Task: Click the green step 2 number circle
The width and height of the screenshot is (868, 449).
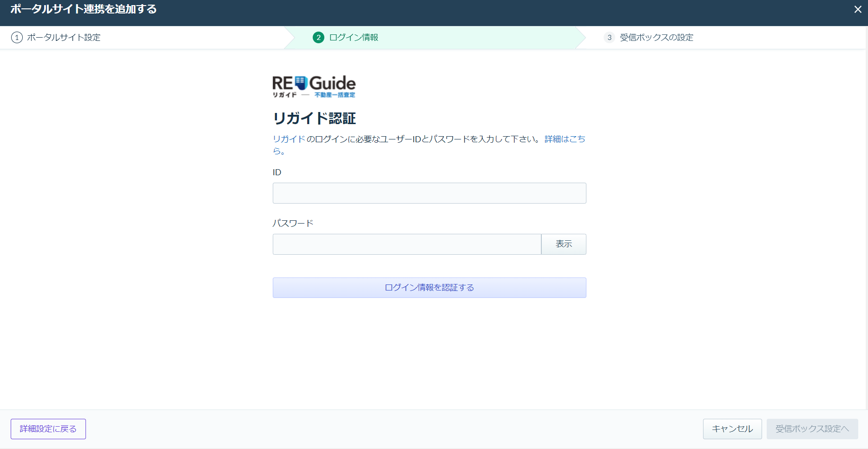Action: tap(318, 38)
